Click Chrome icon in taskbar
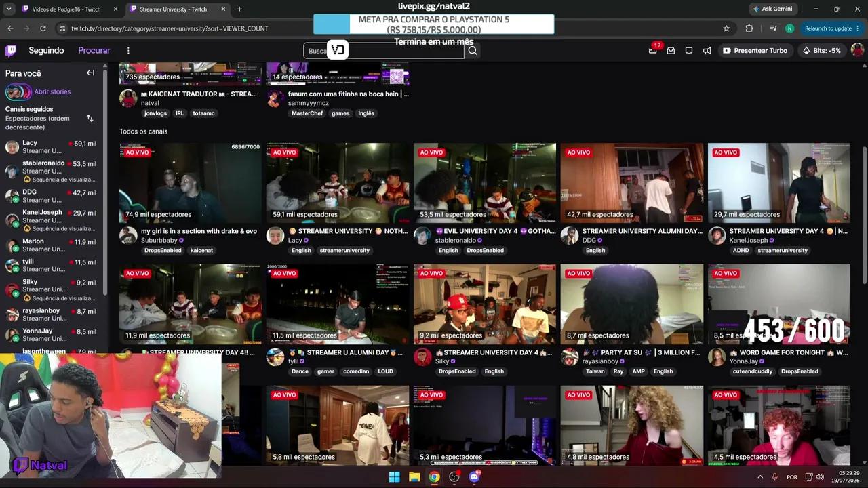Image resolution: width=868 pixels, height=488 pixels. click(x=434, y=477)
